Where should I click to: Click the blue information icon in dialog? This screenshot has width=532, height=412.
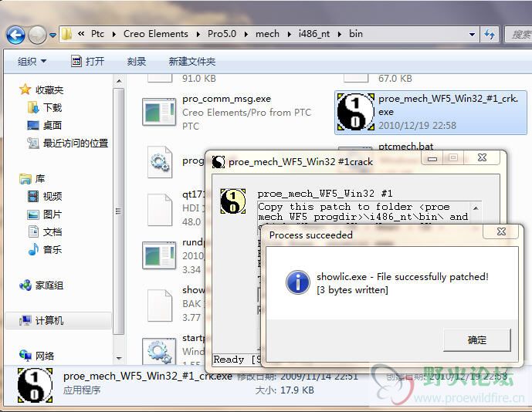pyautogui.click(x=298, y=282)
